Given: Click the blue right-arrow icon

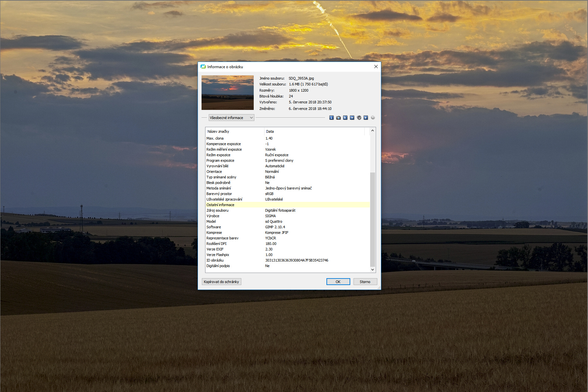Looking at the screenshot, I should pos(352,118).
